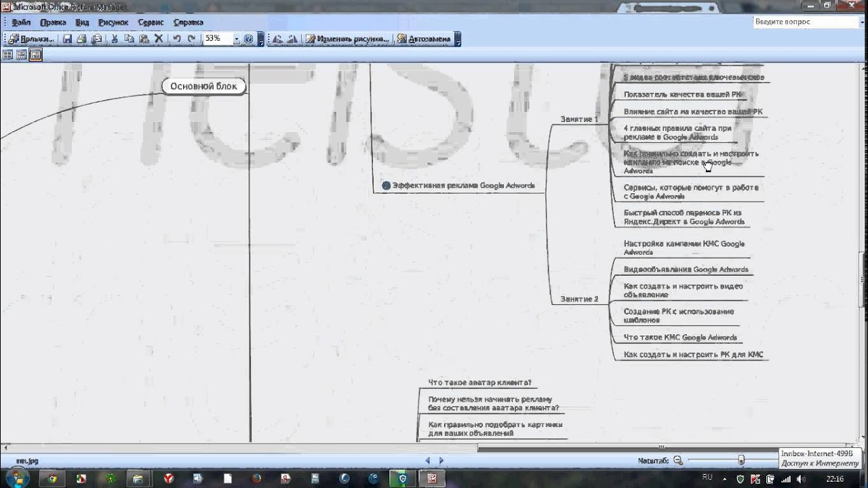Image resolution: width=868 pixels, height=488 pixels.
Task: Open the zoom percentage dropdown arrow
Action: pos(237,39)
